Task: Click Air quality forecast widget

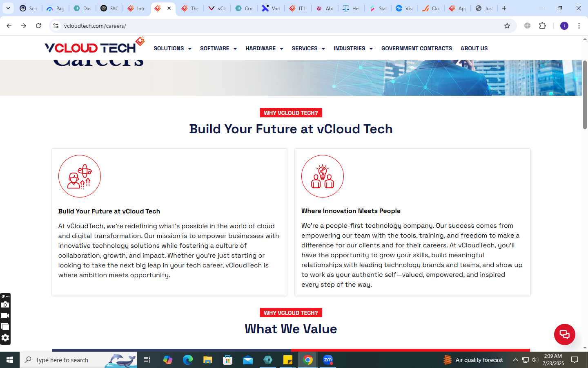Action: (x=474, y=360)
